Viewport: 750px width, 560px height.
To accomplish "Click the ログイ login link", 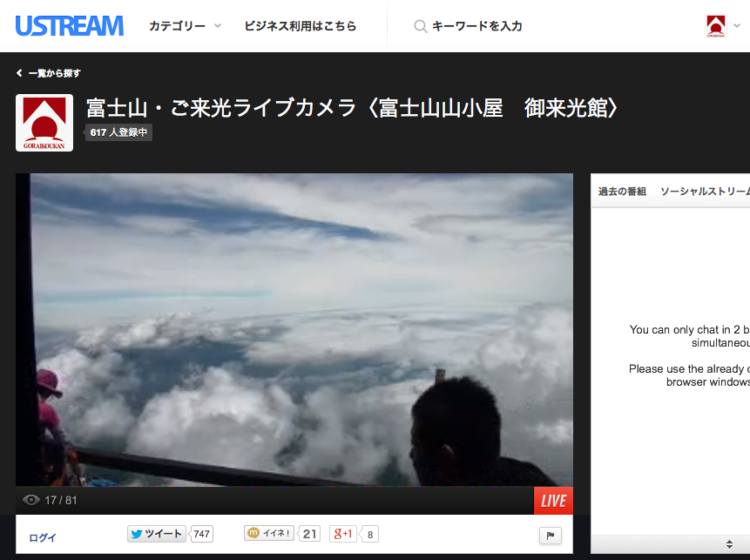I will (x=43, y=537).
